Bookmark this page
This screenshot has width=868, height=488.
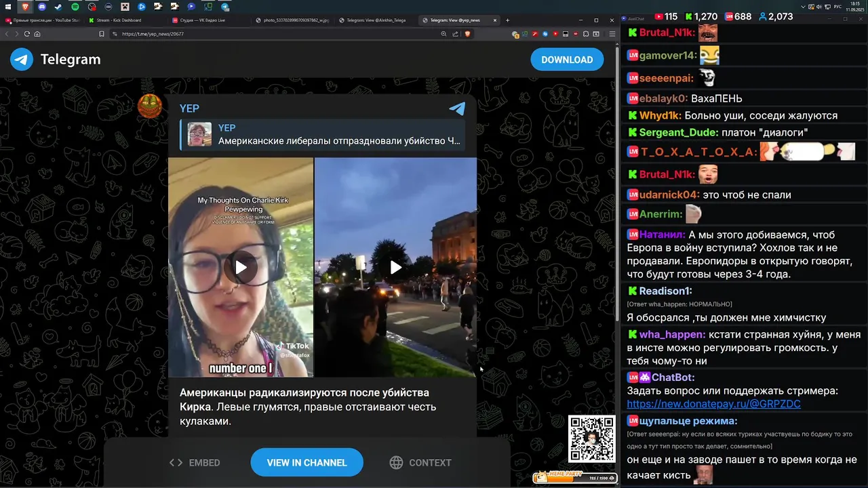coord(102,34)
